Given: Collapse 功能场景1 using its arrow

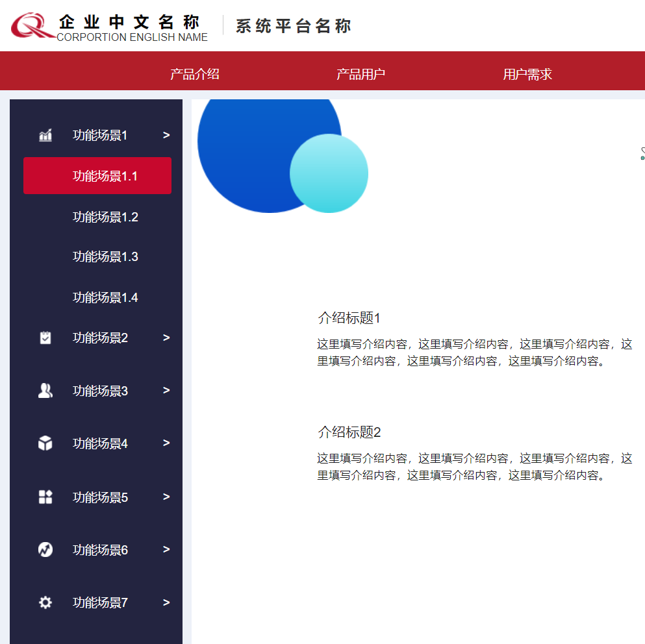Looking at the screenshot, I should pyautogui.click(x=166, y=135).
